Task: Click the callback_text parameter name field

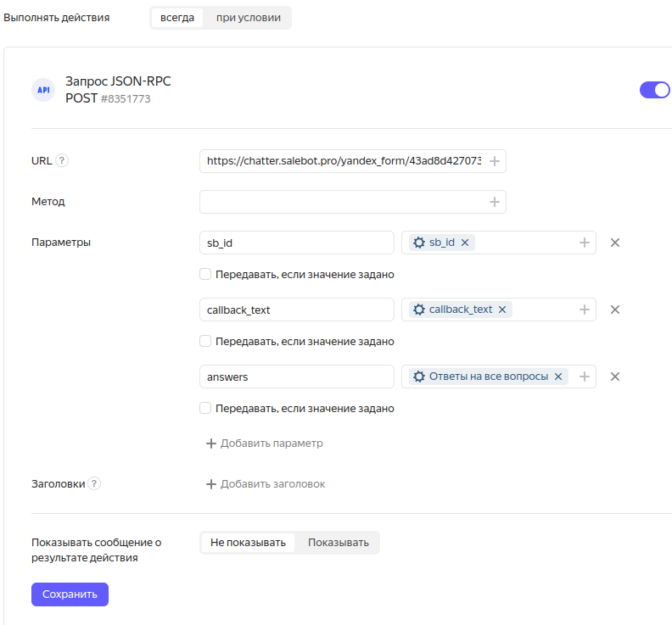Action: pyautogui.click(x=296, y=310)
